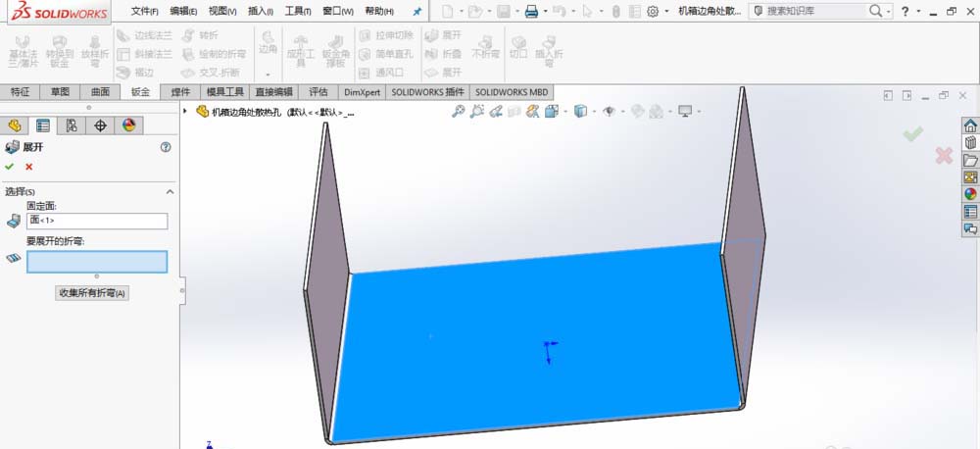
Task: Open Hide/Show Items eye icon
Action: [x=609, y=112]
